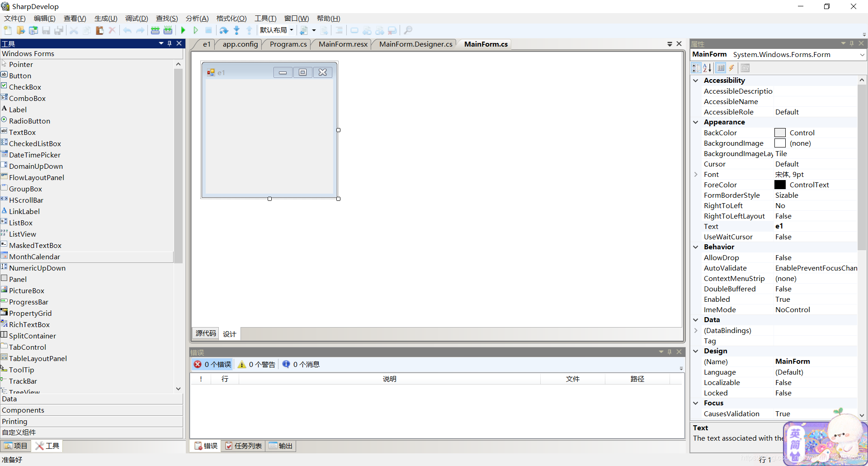868x466 pixels.
Task: Select the Button control in the toolbox
Action: click(20, 76)
